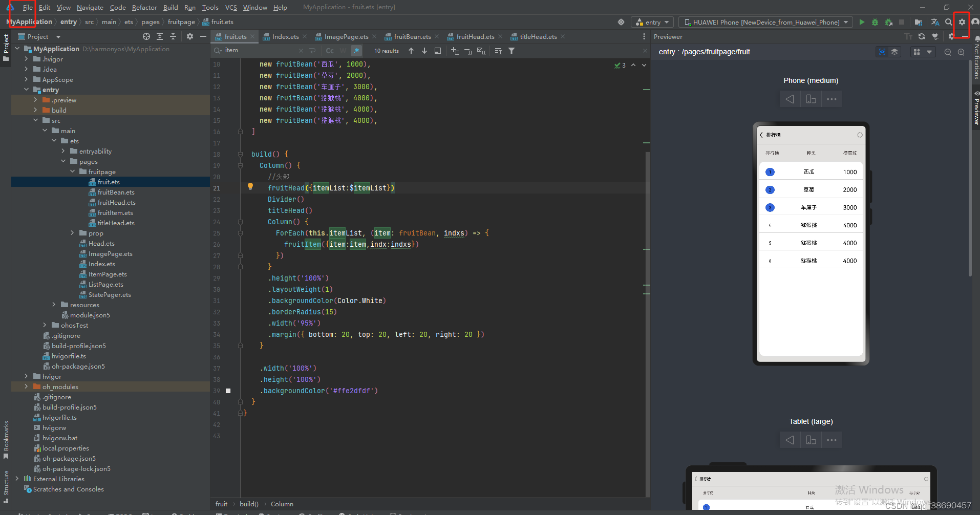The image size is (980, 515).
Task: Unselect occurrence icon in find bar
Action: click(468, 51)
